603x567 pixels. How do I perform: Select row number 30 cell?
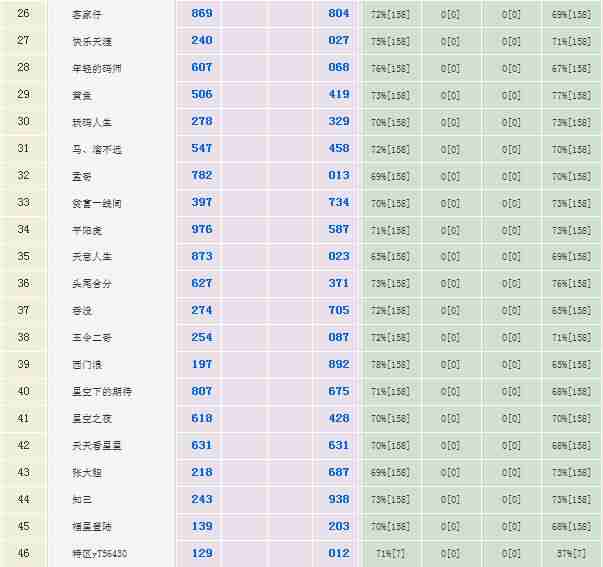pos(24,122)
